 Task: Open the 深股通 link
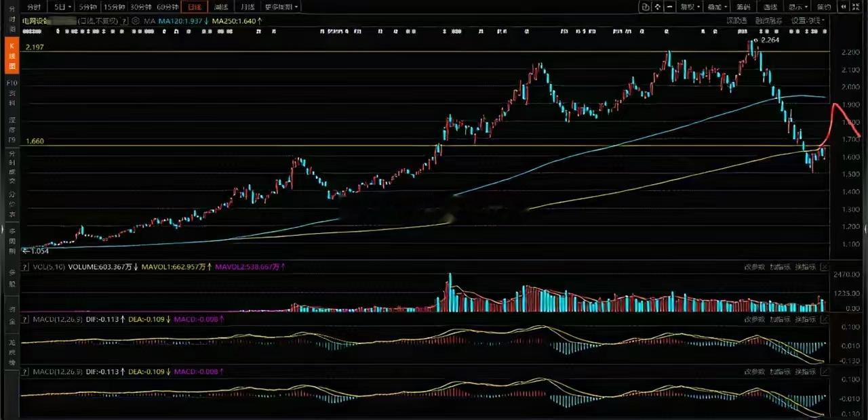[x=736, y=21]
